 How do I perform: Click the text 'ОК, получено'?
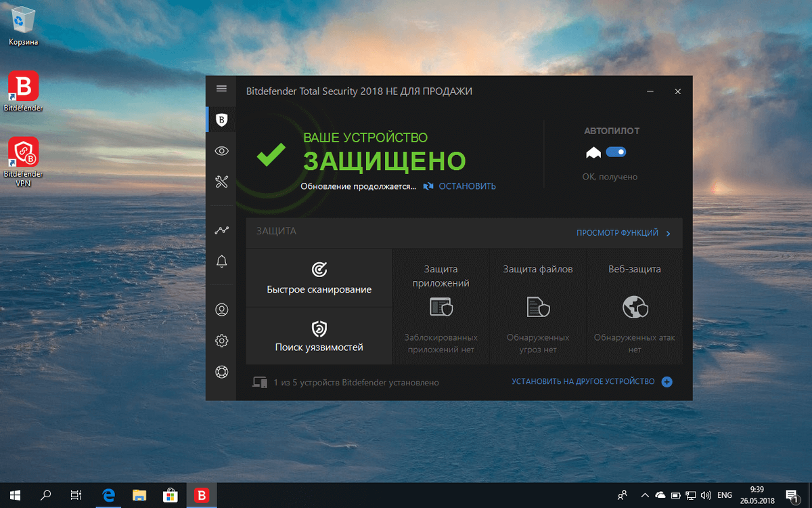coord(610,177)
